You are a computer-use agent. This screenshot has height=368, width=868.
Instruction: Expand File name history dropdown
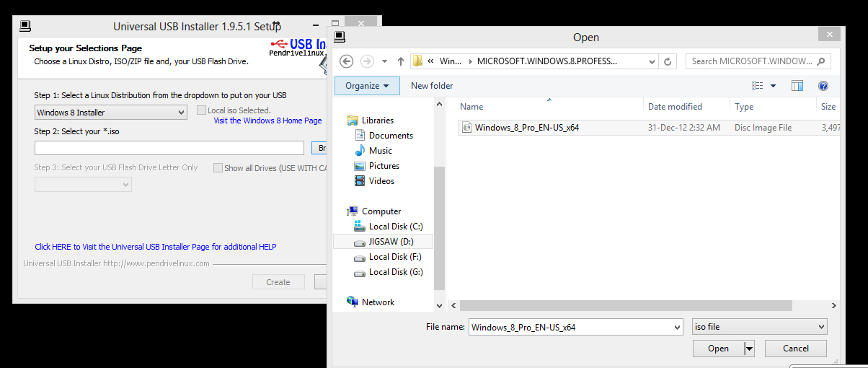tap(677, 327)
